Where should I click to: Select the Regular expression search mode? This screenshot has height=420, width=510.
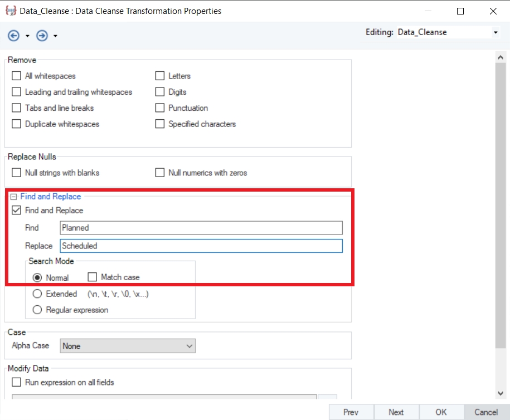(x=37, y=310)
